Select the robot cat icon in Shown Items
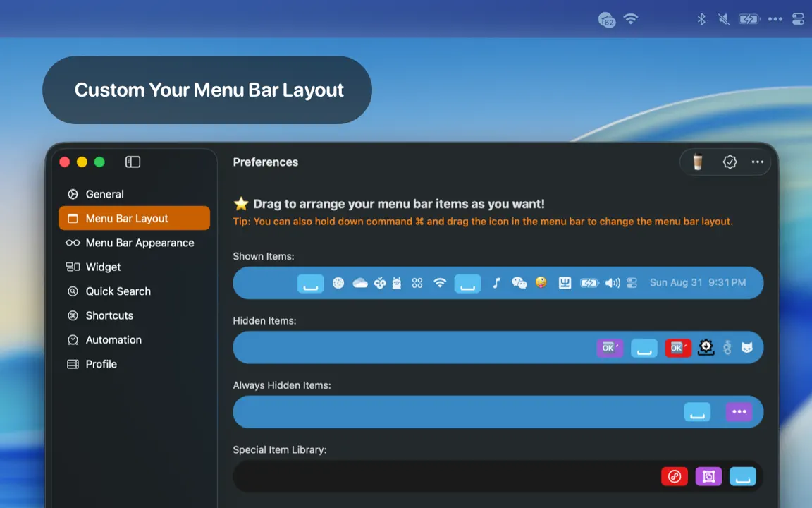Viewport: 812px width, 508px height. pyautogui.click(x=397, y=282)
